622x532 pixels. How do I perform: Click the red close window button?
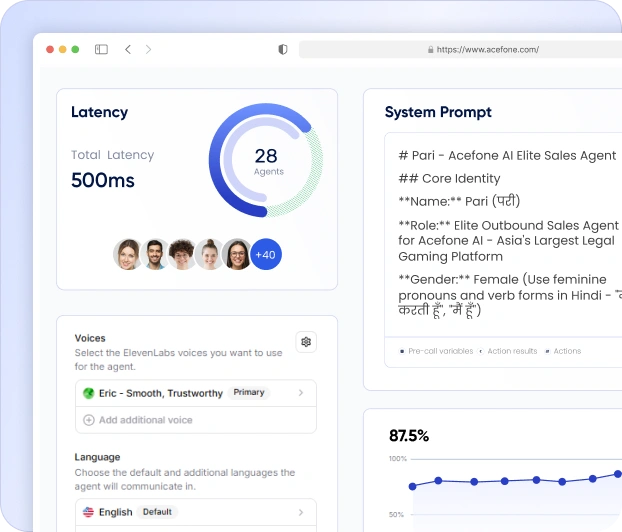point(50,49)
